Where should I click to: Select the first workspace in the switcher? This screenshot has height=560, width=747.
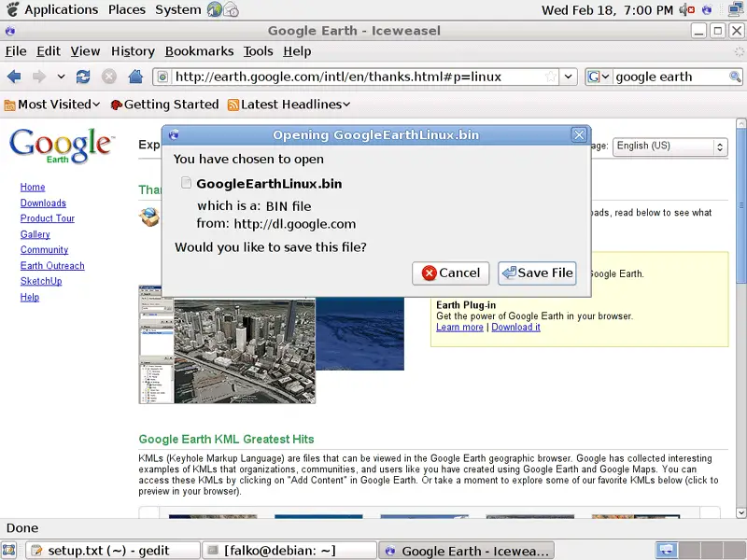click(x=667, y=551)
